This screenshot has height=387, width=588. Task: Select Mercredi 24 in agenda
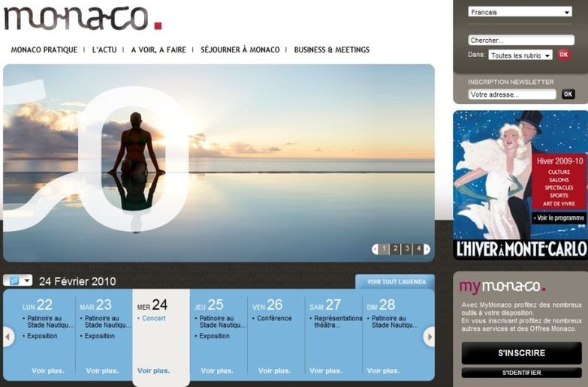coord(152,305)
